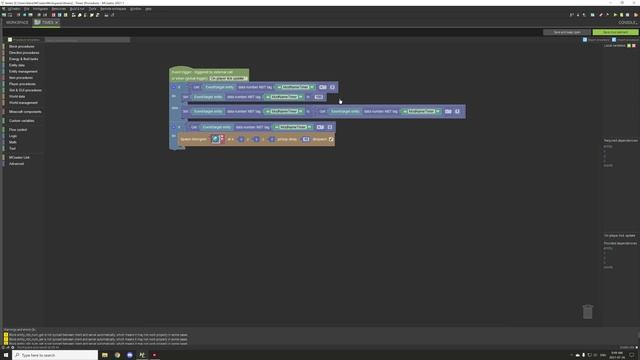Click the first icon in the left toolbar
Screen dimensions: 640x360
[x=4, y=15]
